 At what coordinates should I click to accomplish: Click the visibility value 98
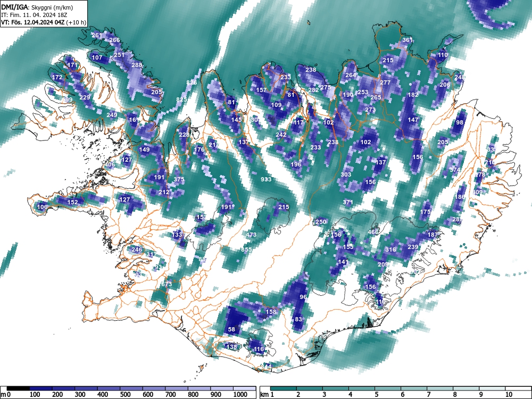pyautogui.click(x=460, y=122)
